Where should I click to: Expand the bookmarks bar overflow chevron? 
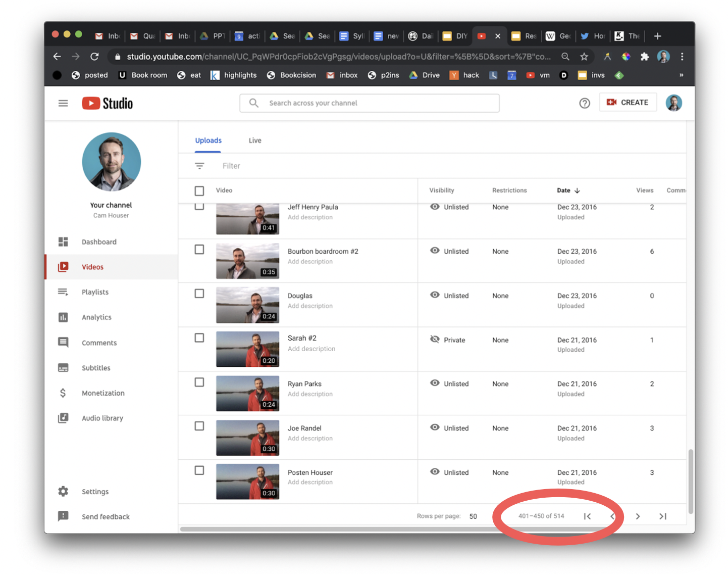point(681,75)
